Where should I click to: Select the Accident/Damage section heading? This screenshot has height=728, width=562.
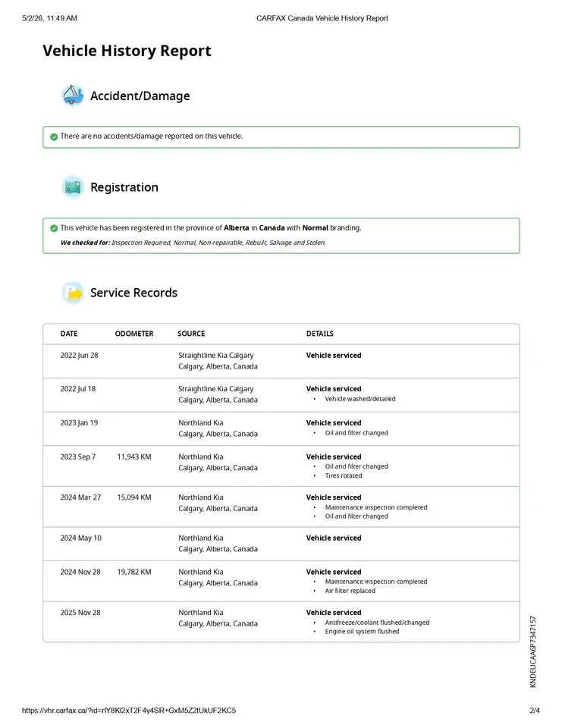click(140, 96)
